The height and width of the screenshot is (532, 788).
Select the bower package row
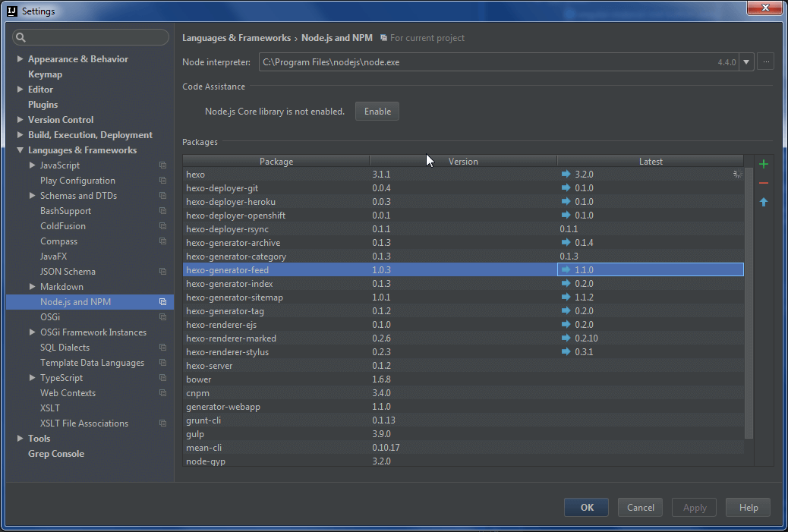pyautogui.click(x=463, y=379)
